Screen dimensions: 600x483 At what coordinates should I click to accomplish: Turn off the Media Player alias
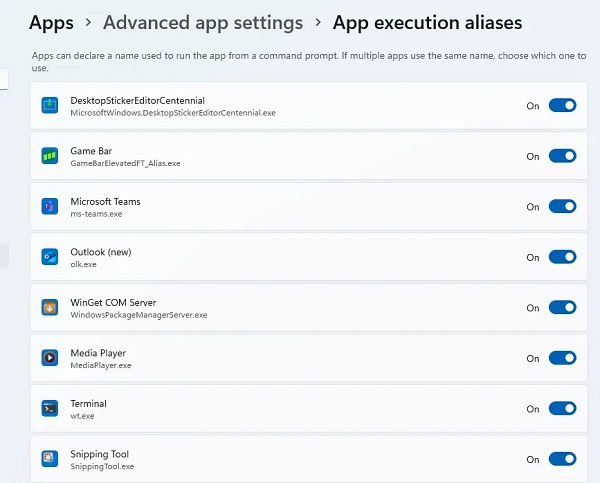(562, 358)
